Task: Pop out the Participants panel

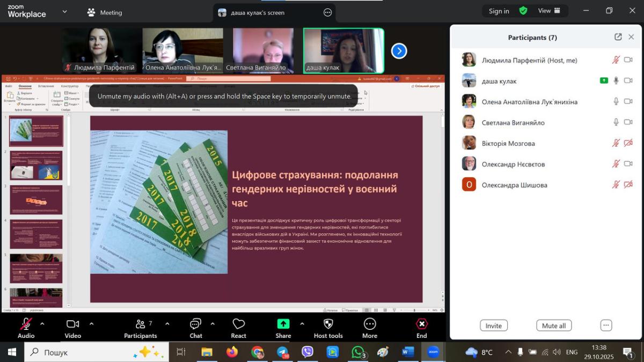Action: [x=618, y=37]
